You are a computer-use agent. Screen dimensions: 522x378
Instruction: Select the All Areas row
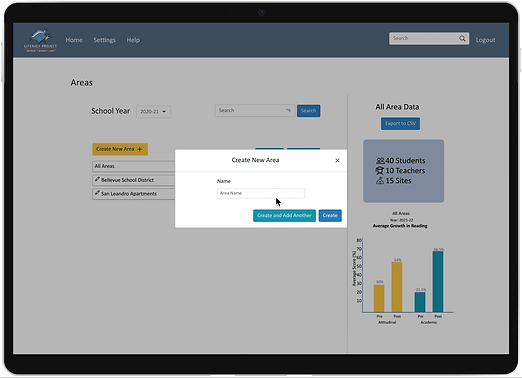pos(134,166)
